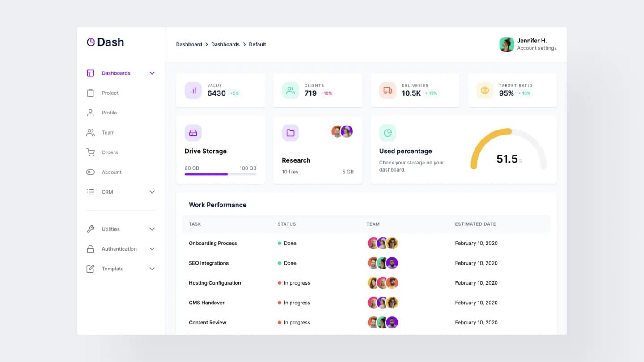Collapse the Dashboards menu chevron
Image resolution: width=644 pixels, height=362 pixels.
(x=152, y=73)
